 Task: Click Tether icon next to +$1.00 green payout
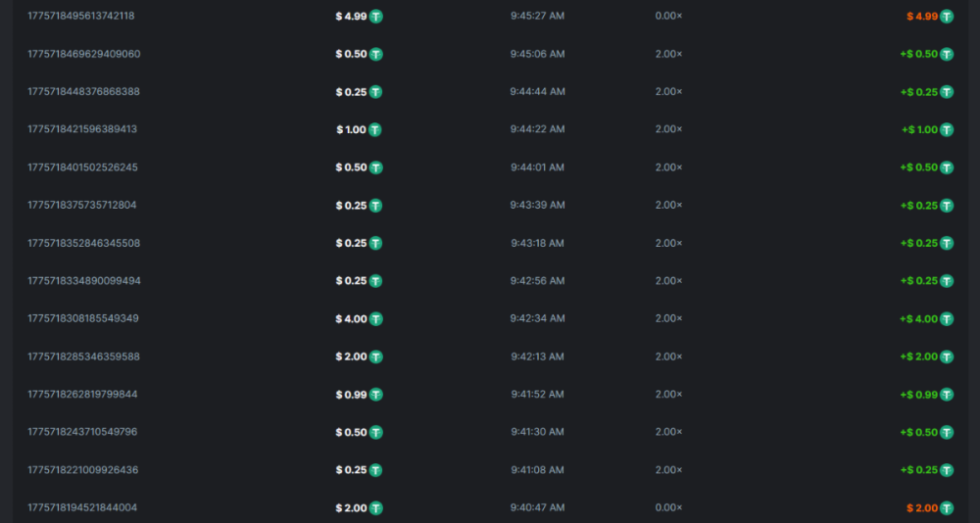pyautogui.click(x=947, y=129)
